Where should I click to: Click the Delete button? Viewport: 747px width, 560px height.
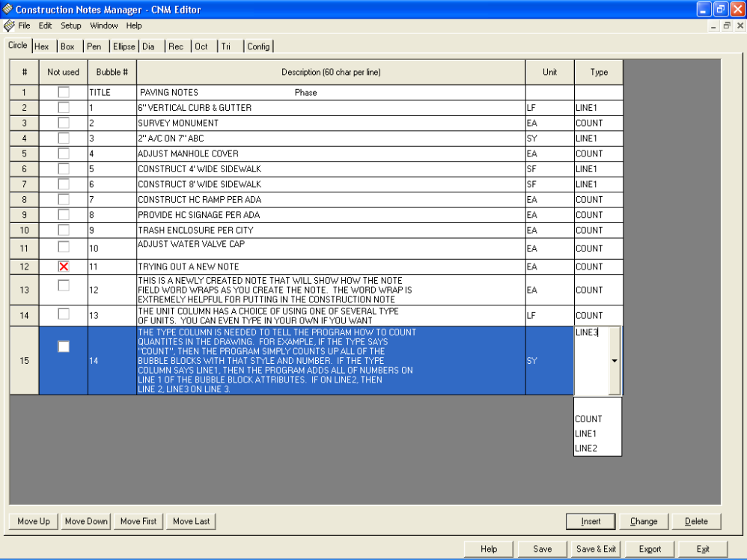tap(696, 521)
